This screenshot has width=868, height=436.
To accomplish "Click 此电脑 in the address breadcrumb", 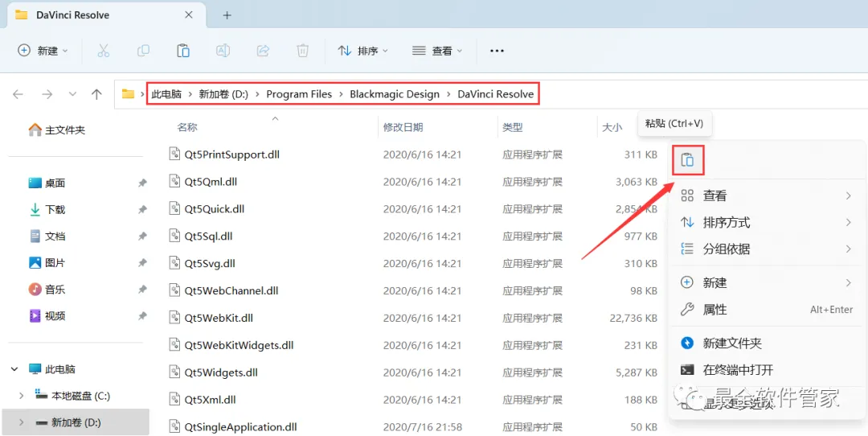I will point(166,94).
